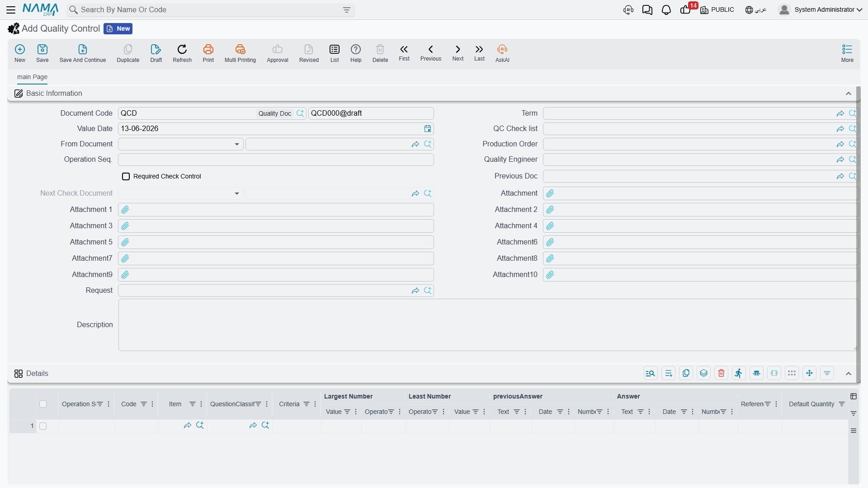This screenshot has height=488, width=868.
Task: Click the AI headset icon in header
Action: click(628, 10)
